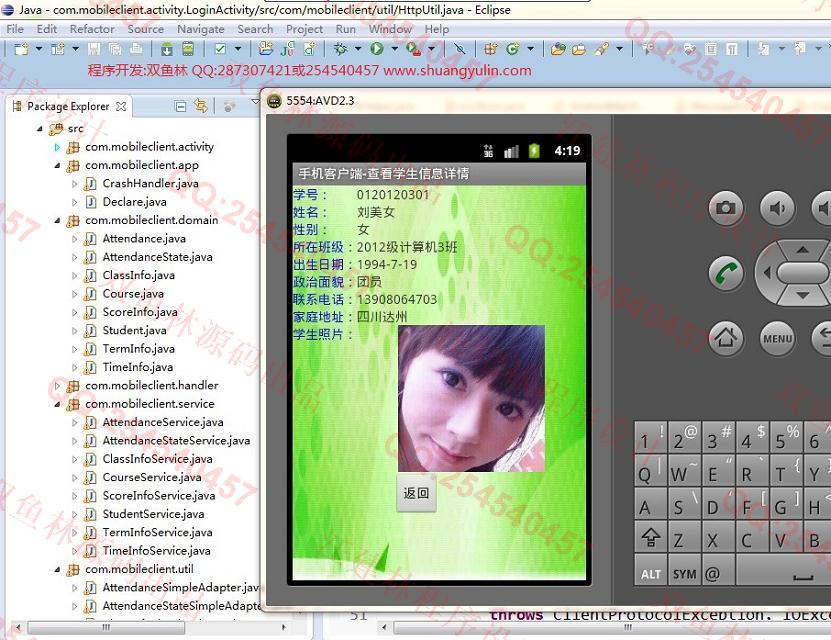Click the Debug bug icon

click(340, 49)
